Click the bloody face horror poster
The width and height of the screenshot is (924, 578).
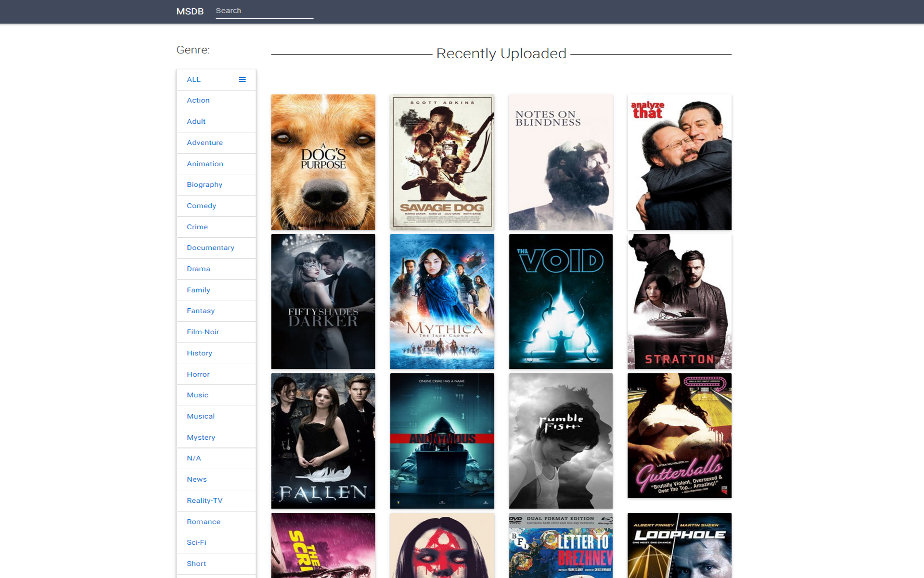[x=442, y=545]
